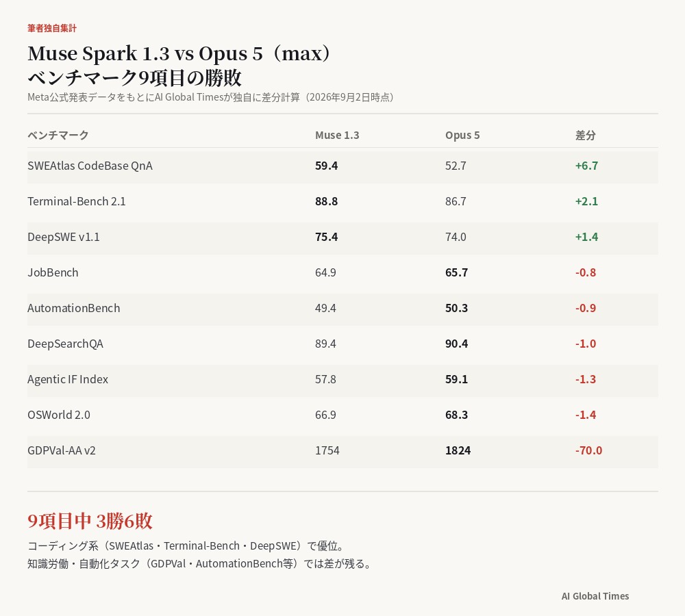The image size is (685, 616).
Task: Click the +2.1 difference value
Action: tap(587, 201)
